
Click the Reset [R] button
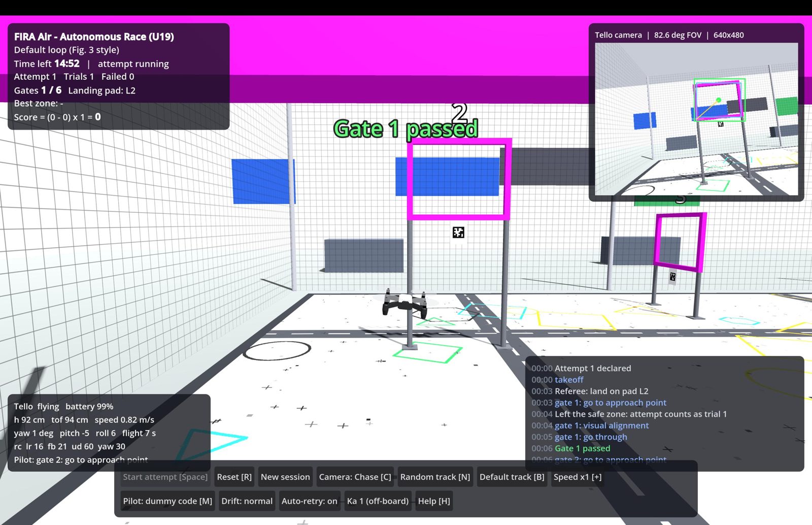[234, 477]
